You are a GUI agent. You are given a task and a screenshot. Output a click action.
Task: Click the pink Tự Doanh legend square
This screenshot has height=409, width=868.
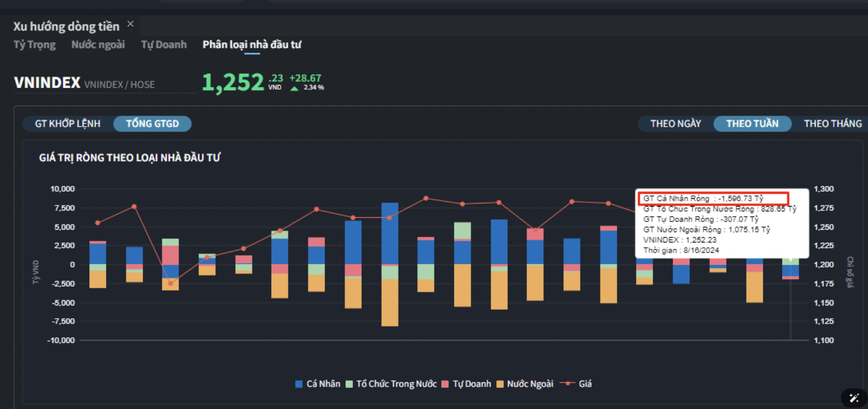coord(445,384)
